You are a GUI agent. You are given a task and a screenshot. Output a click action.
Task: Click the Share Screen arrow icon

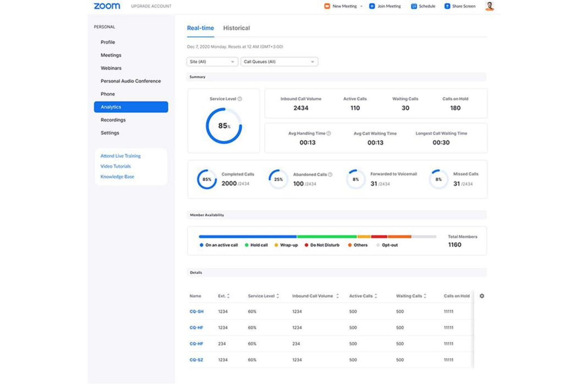447,6
